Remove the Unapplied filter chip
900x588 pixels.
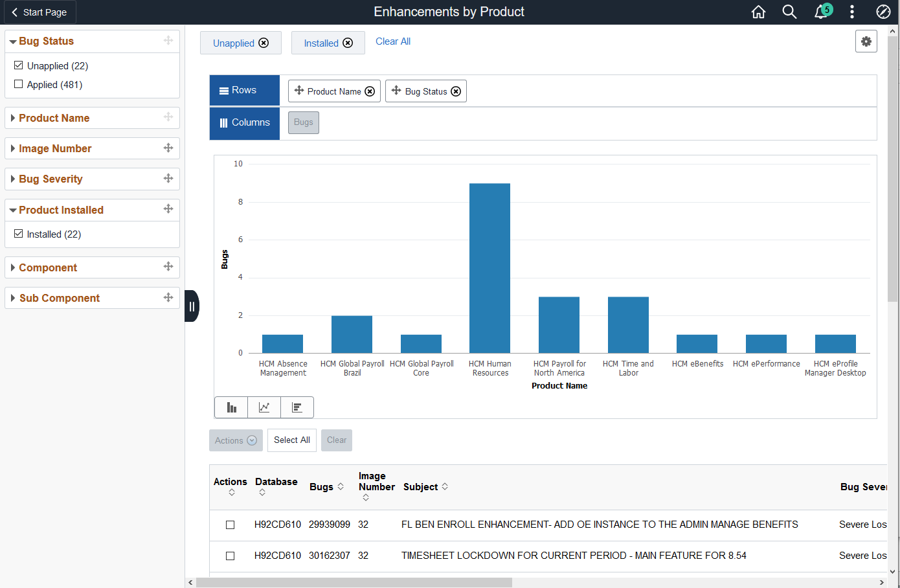(264, 43)
